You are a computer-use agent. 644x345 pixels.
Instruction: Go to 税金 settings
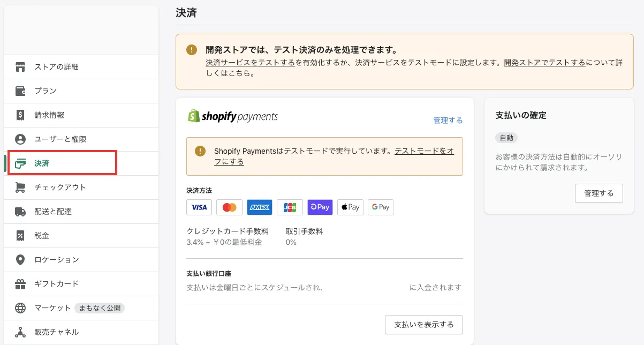point(81,236)
